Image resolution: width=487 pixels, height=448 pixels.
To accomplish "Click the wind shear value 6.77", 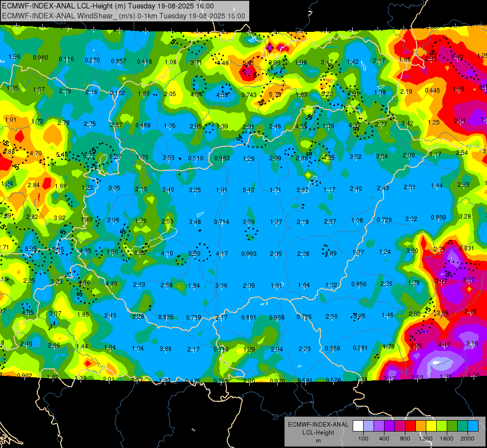I will coord(89,155).
